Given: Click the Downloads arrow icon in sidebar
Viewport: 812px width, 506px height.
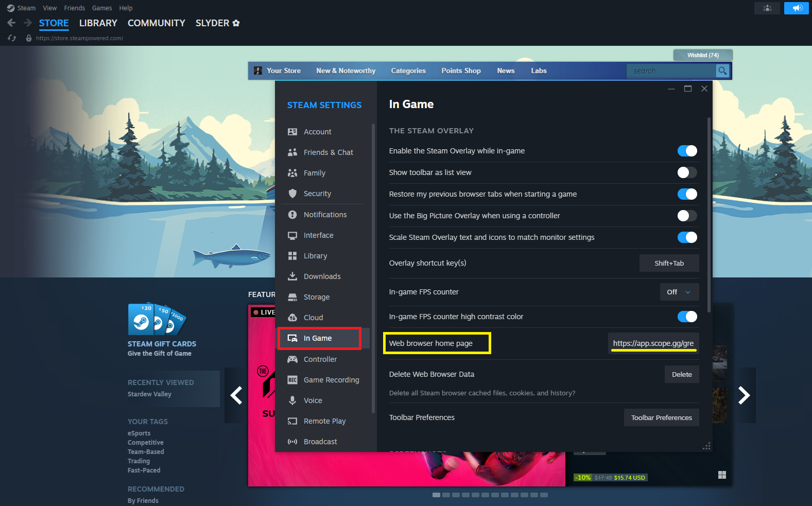Looking at the screenshot, I should 292,276.
